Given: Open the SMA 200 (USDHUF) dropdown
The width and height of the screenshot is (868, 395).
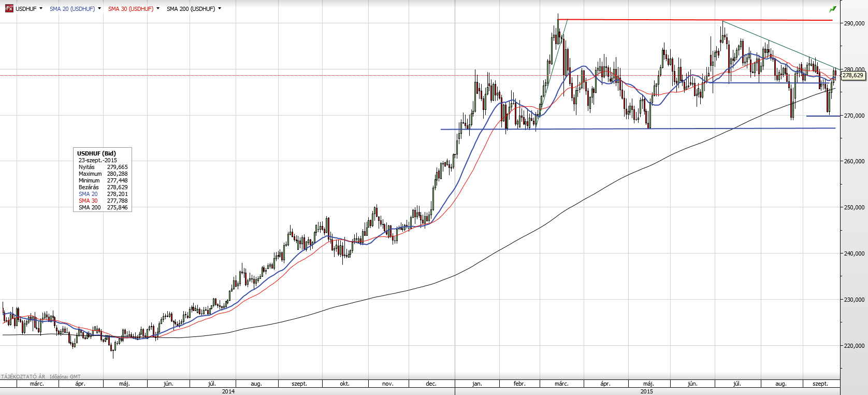Looking at the screenshot, I should pos(220,8).
